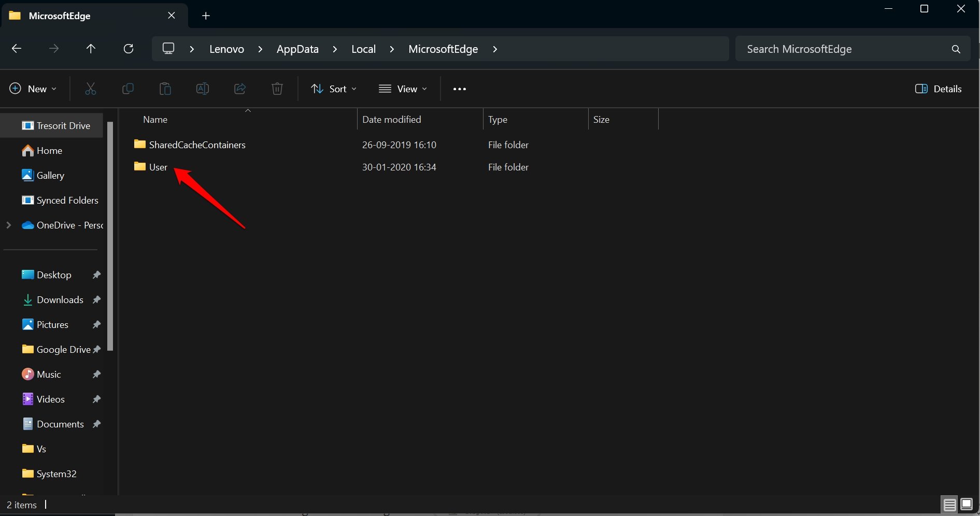Expand chevron between AppData and Local
This screenshot has height=516, width=980.
tap(335, 49)
